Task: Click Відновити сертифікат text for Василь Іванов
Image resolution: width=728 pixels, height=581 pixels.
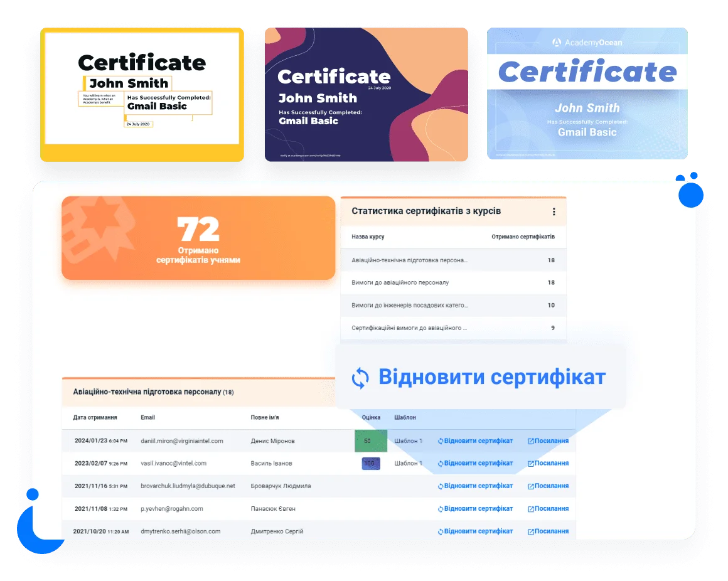Action: (x=478, y=464)
